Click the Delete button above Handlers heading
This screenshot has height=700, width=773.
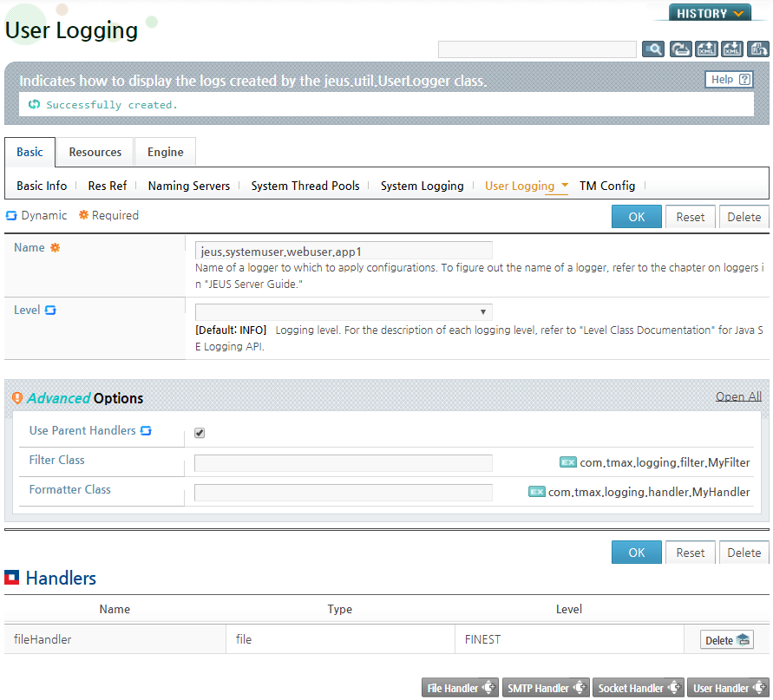click(x=744, y=553)
